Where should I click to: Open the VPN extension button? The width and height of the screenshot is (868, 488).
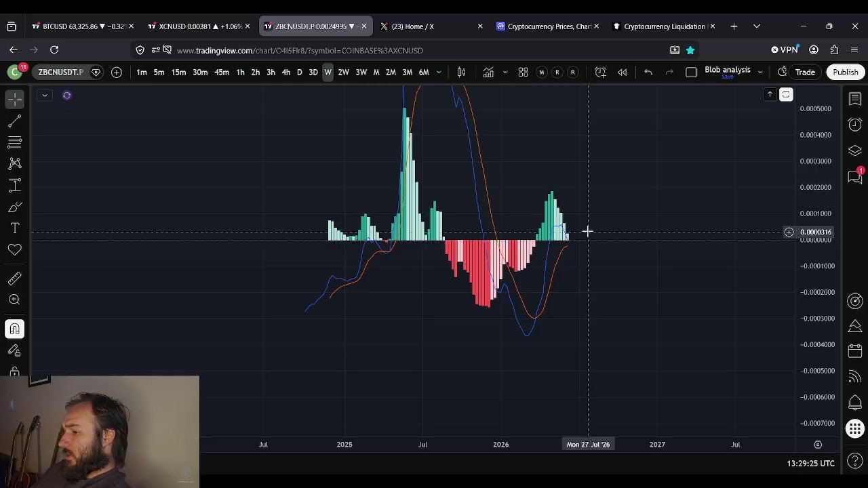pos(785,49)
